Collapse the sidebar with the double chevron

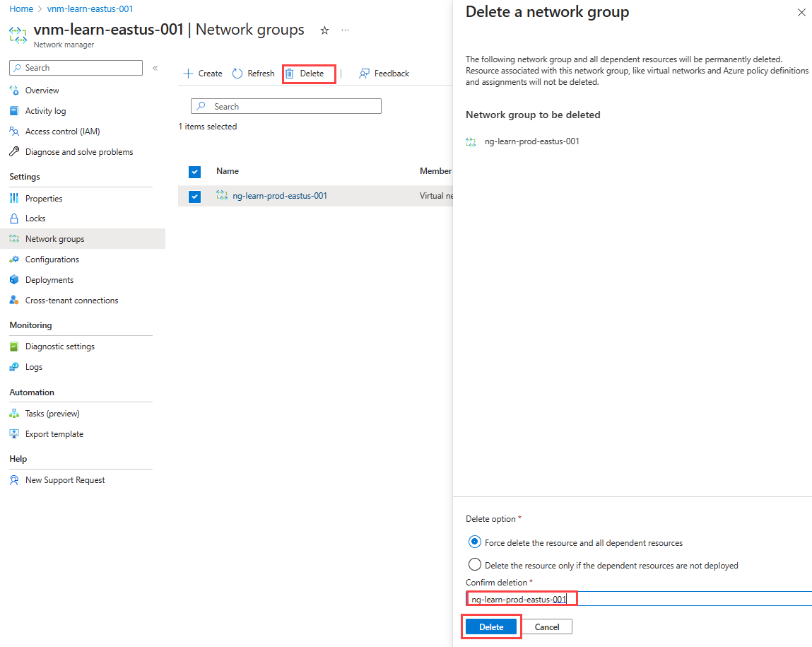[x=155, y=68]
